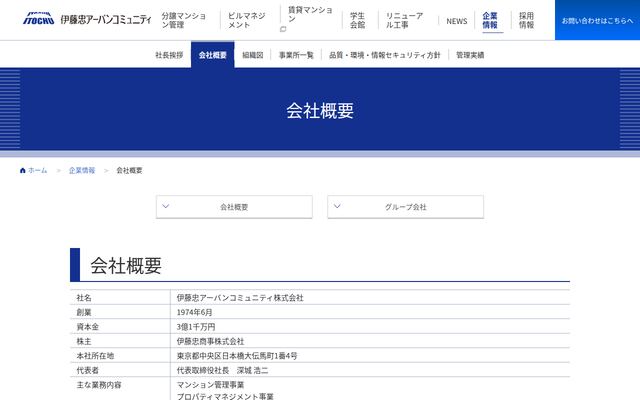Select 品質・環境・情報セキュリティ方針 tab
640x400 pixels.
[385, 55]
